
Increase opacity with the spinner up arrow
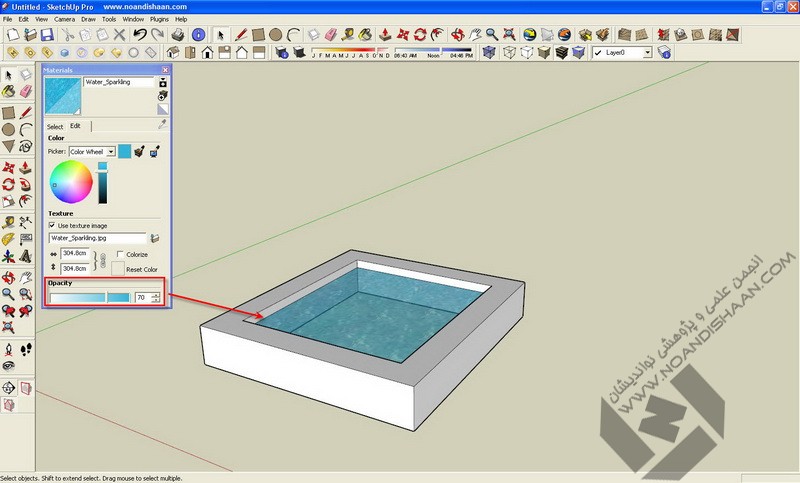tap(156, 295)
